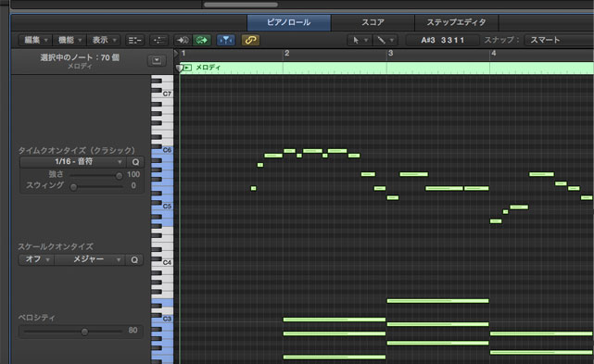Open the メジャー scale dropdown
Viewport: 594px width, 364px height.
(89, 259)
